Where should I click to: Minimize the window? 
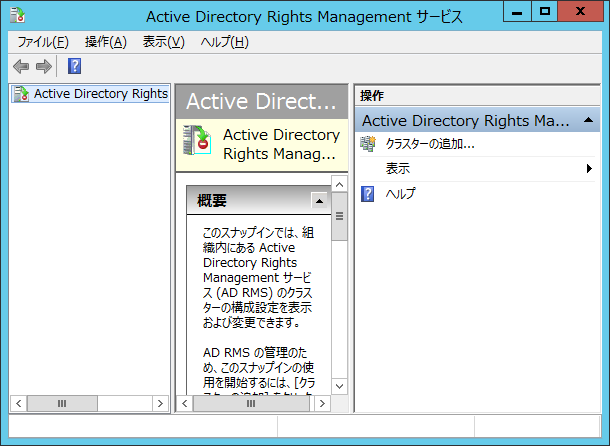point(517,12)
